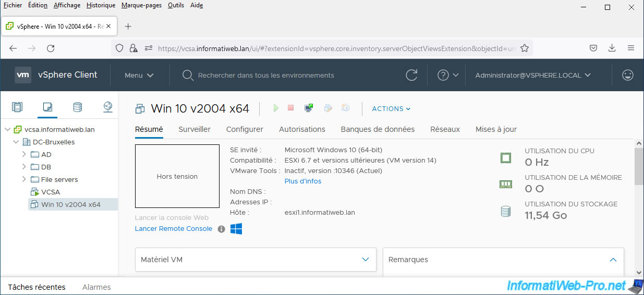644x295 pixels.
Task: Open the Hosts and Clusters inventory view icon
Action: coord(17,107)
